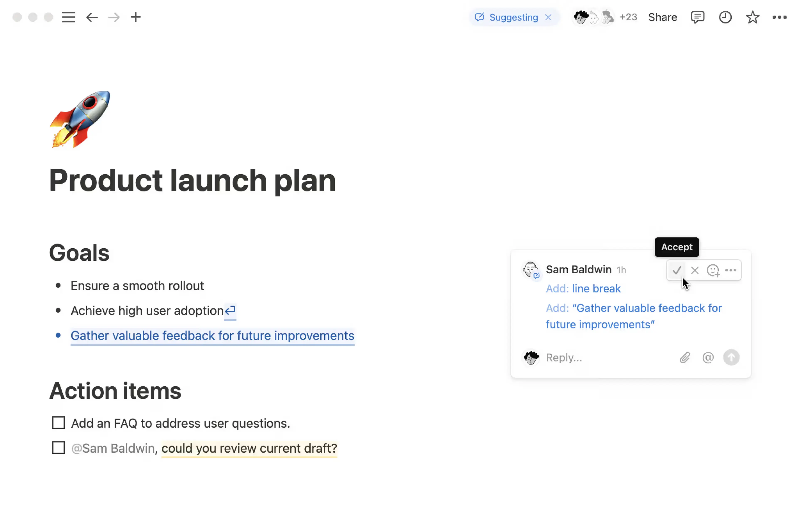Send reply with the up-arrow button
This screenshot has height=532, width=799.
pos(731,358)
